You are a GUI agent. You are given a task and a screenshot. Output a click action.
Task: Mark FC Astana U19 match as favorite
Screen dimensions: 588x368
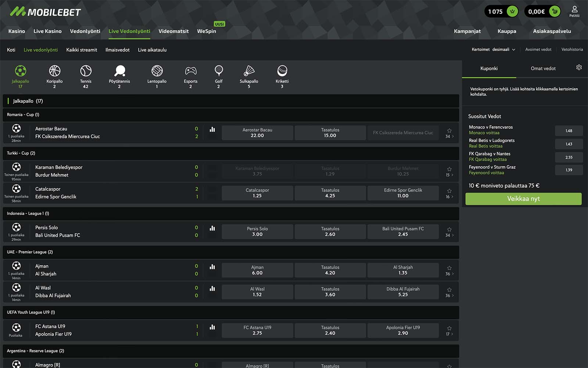pyautogui.click(x=449, y=328)
